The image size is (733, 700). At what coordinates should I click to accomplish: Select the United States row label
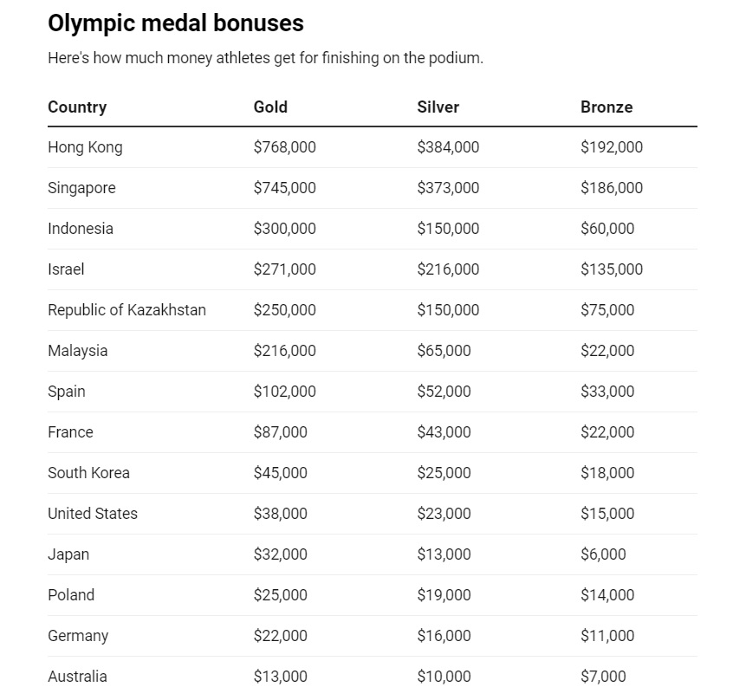[93, 513]
